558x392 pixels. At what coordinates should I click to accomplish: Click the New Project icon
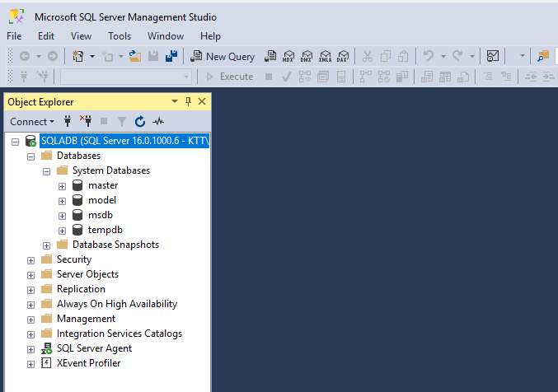click(x=78, y=56)
